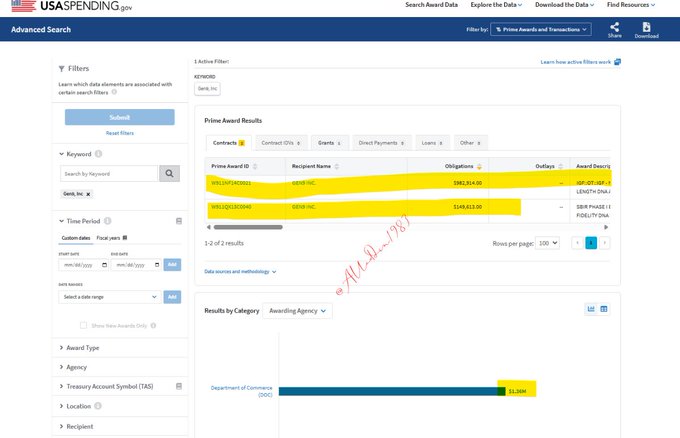680x438 pixels.
Task: Switch results to chart view icon
Action: tap(590, 309)
